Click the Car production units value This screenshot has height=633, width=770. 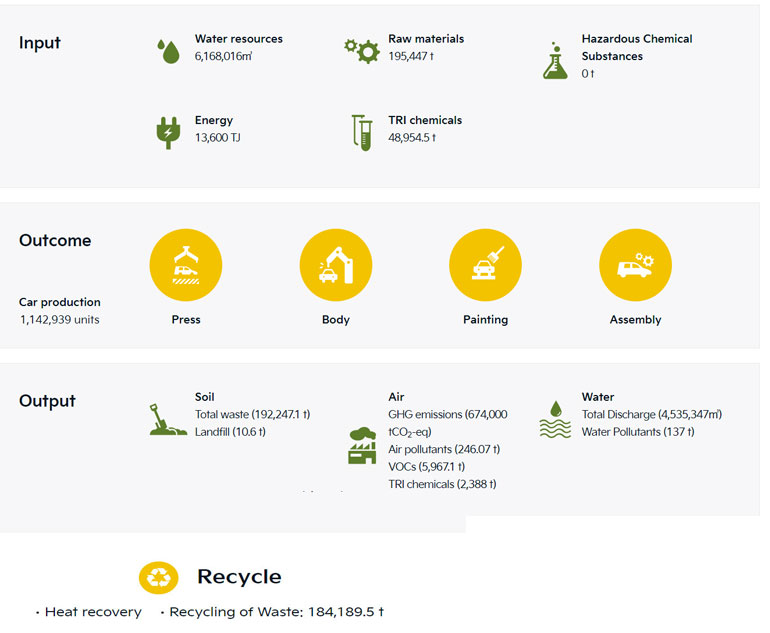tap(59, 320)
